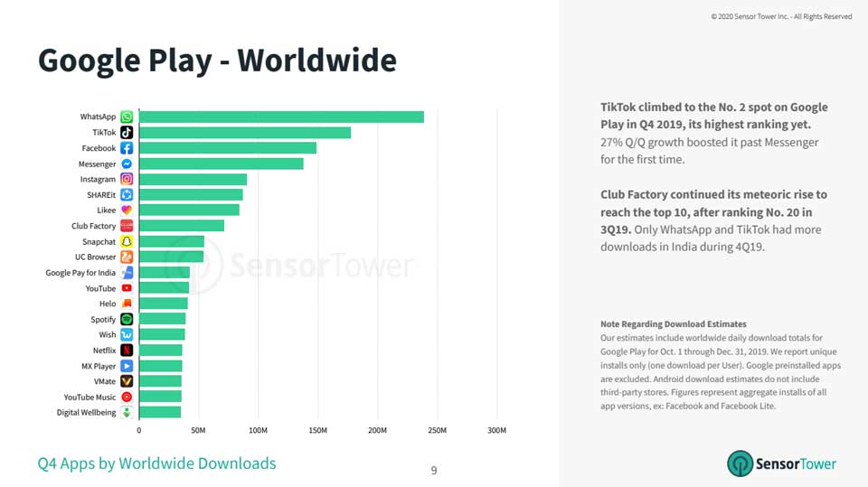Click the Sensor Tower logo icon

pyautogui.click(x=741, y=464)
